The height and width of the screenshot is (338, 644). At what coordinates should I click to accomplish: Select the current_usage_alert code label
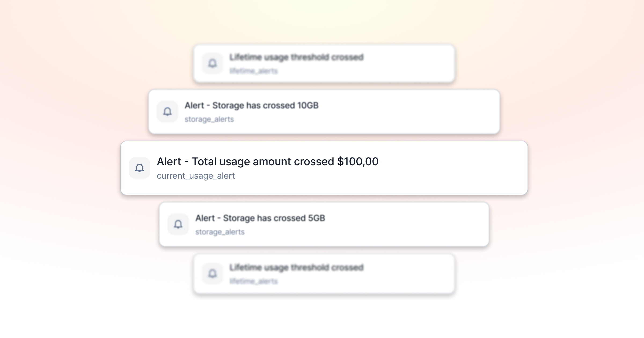click(196, 176)
